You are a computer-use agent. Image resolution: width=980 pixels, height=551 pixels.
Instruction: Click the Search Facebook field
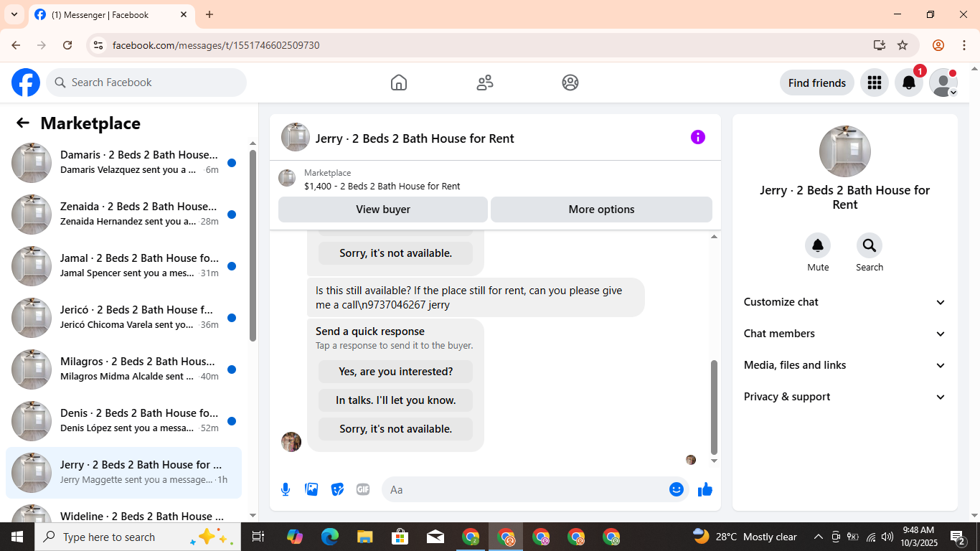(x=146, y=83)
